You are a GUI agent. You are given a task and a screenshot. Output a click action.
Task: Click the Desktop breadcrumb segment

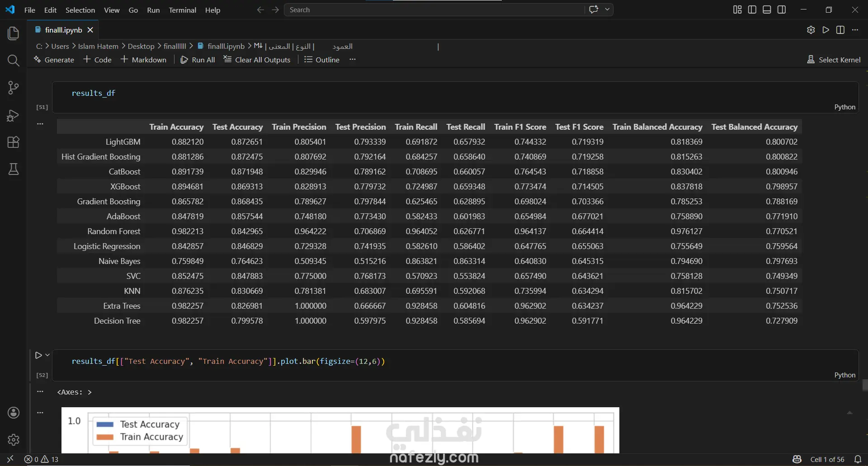[x=141, y=46]
